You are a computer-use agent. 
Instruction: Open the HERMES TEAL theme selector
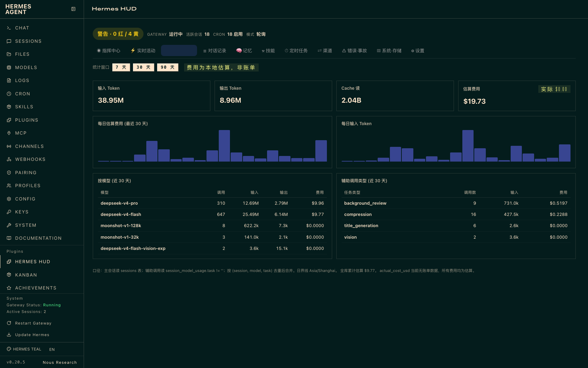click(x=24, y=349)
